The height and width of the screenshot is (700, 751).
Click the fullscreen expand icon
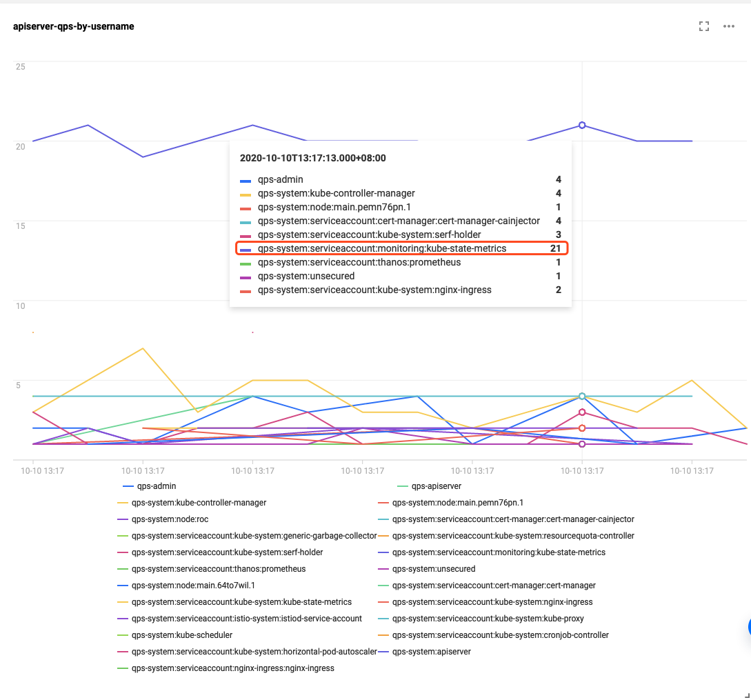tap(704, 26)
